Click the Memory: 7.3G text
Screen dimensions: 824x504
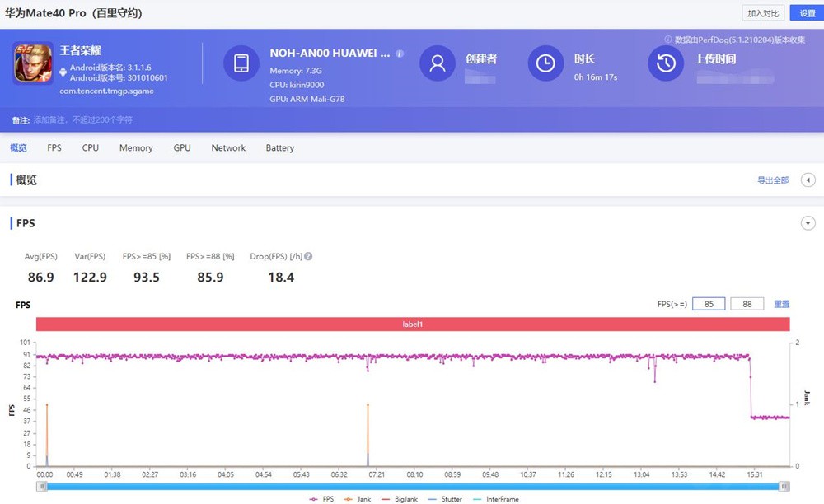coord(296,70)
